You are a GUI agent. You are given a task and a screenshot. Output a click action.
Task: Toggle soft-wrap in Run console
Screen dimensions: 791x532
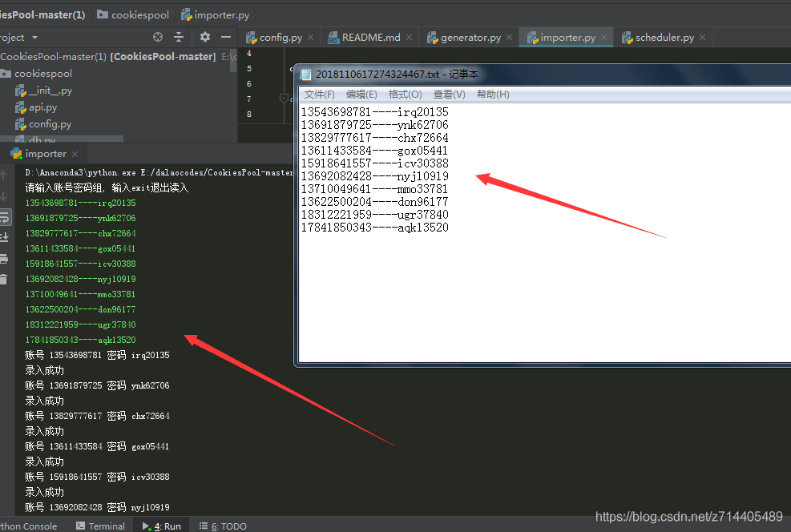[x=4, y=217]
